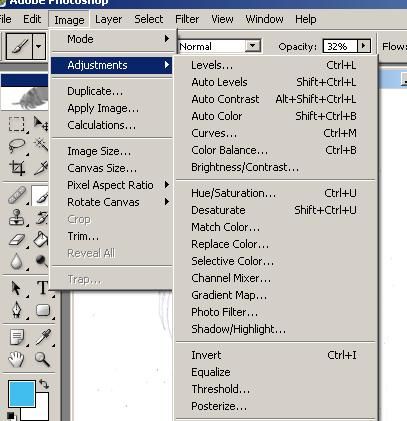Open the Window menu

264,19
